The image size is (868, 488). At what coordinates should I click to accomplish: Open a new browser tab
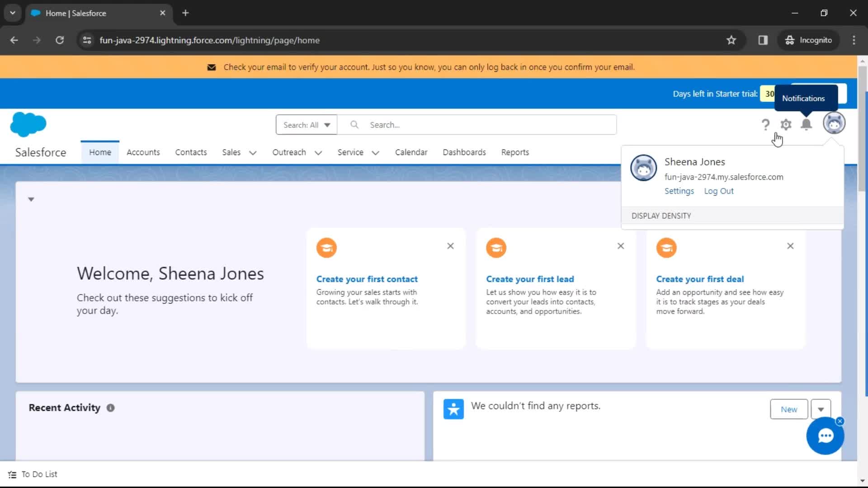point(185,13)
